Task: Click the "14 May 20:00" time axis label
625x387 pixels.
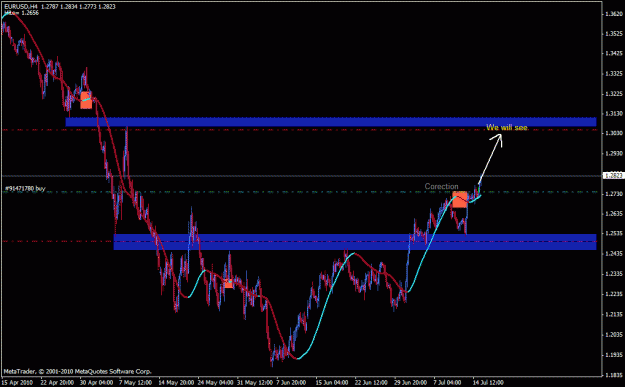Action: (x=177, y=382)
